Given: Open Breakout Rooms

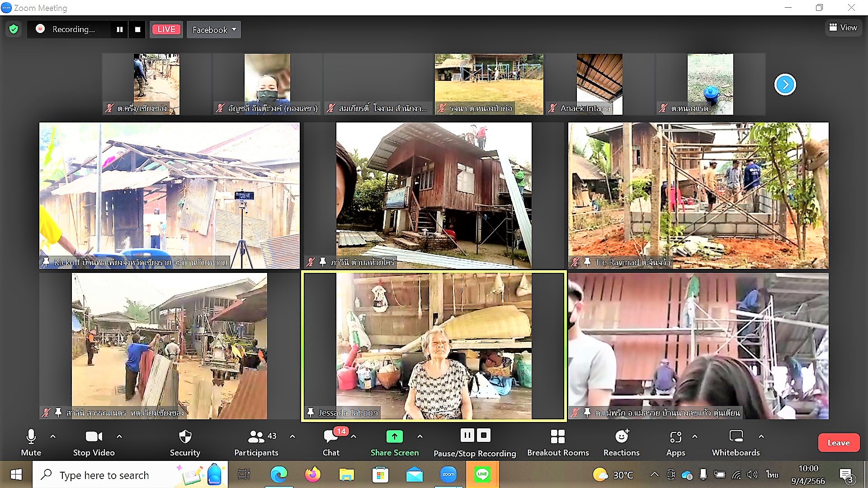Looking at the screenshot, I should click(x=557, y=442).
